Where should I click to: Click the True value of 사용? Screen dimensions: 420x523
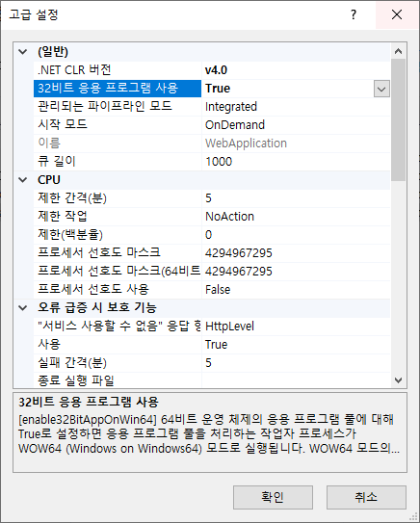[217, 345]
